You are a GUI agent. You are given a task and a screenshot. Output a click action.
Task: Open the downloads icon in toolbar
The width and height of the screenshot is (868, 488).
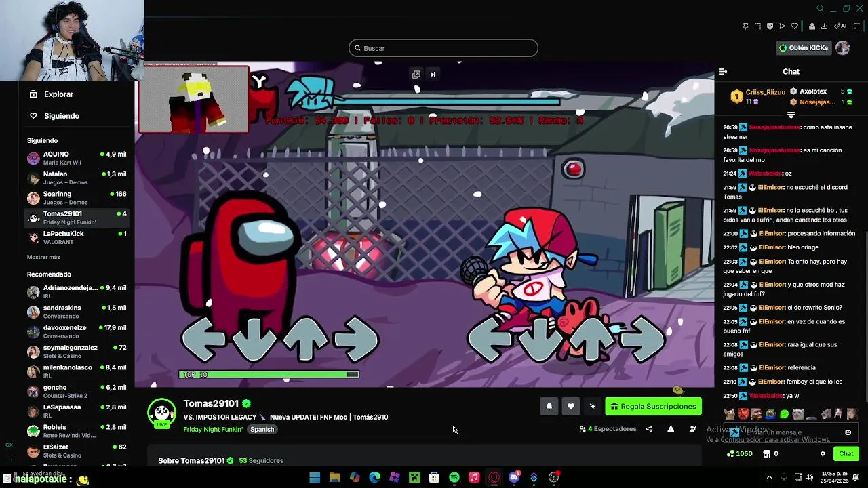824,26
